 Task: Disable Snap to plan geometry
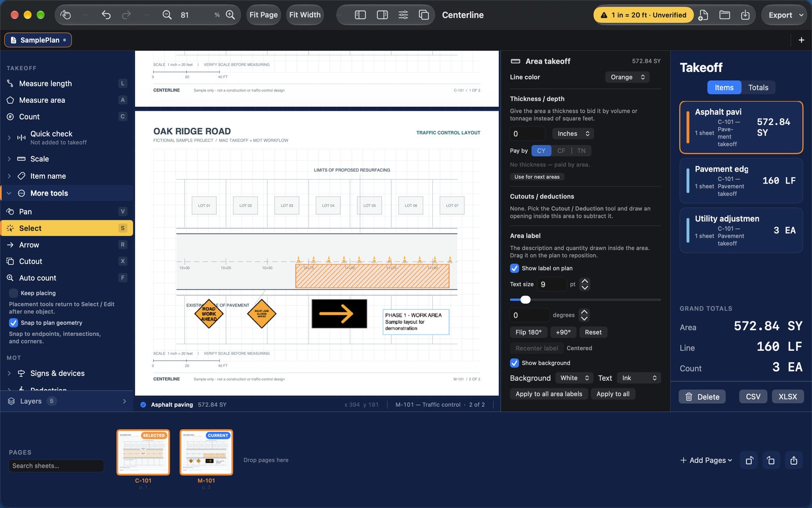pyautogui.click(x=14, y=323)
